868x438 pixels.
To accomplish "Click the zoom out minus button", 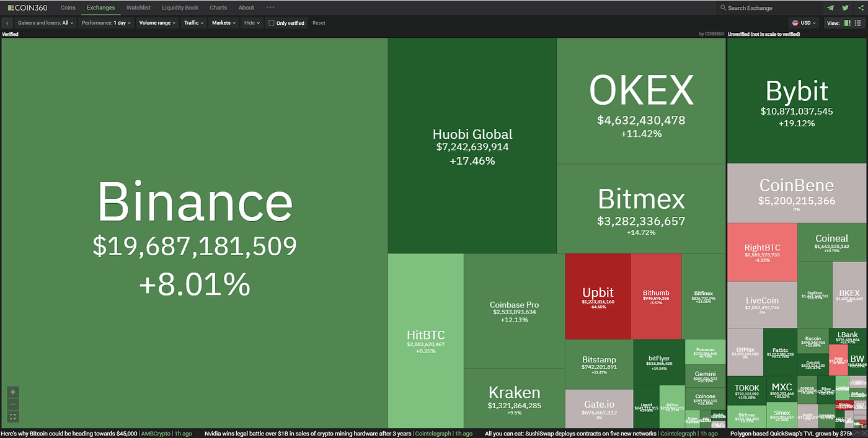I will tap(13, 404).
